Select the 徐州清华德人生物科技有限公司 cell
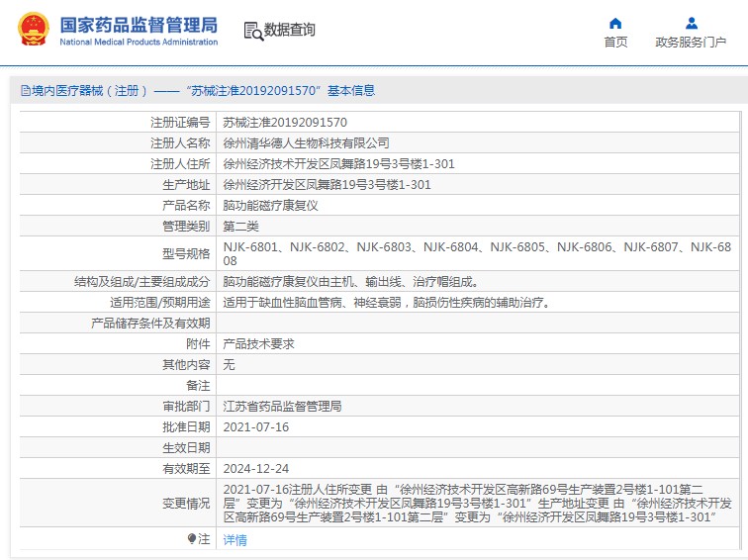 pyautogui.click(x=306, y=143)
